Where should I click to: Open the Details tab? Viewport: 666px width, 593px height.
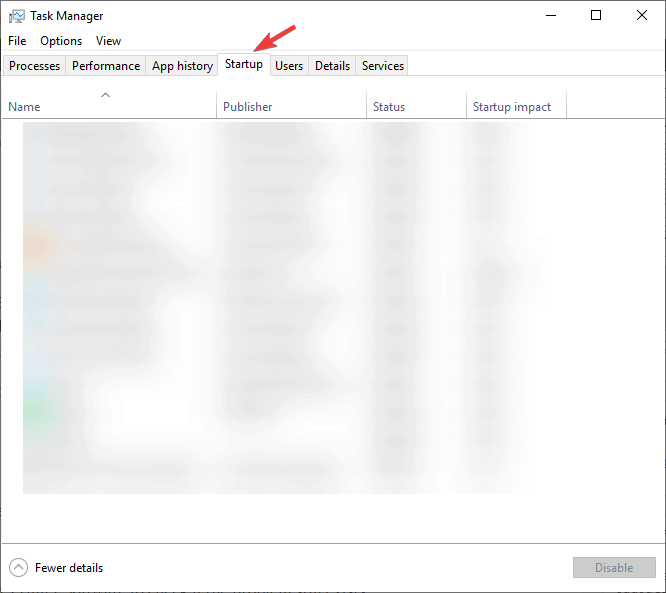pos(332,66)
